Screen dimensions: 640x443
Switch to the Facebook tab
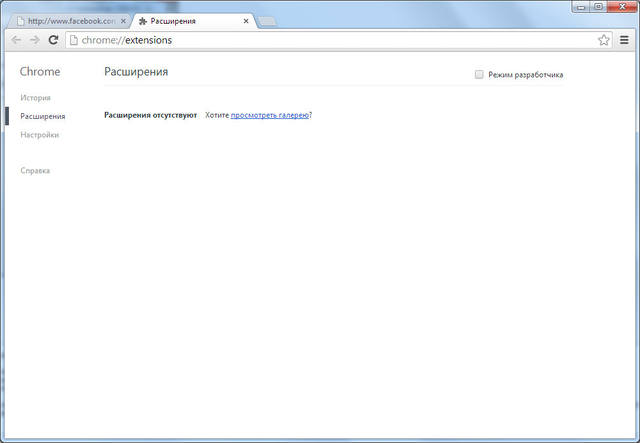pos(70,21)
